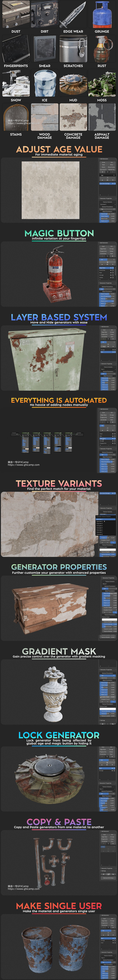Viewport: 118px width, 980px height.
Task: Hide Grunge layer in Magic Button panel
Action: (x=111, y=275)
